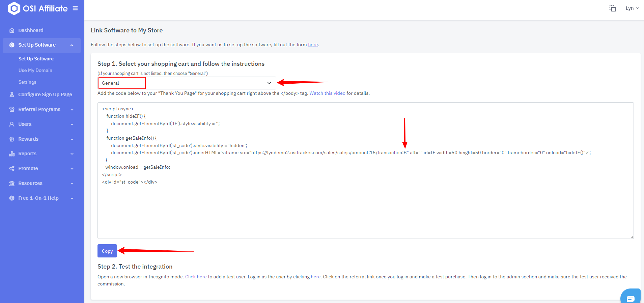Expand the Free 1-On-1 Help chevron
This screenshot has width=644, height=303.
pos(72,198)
